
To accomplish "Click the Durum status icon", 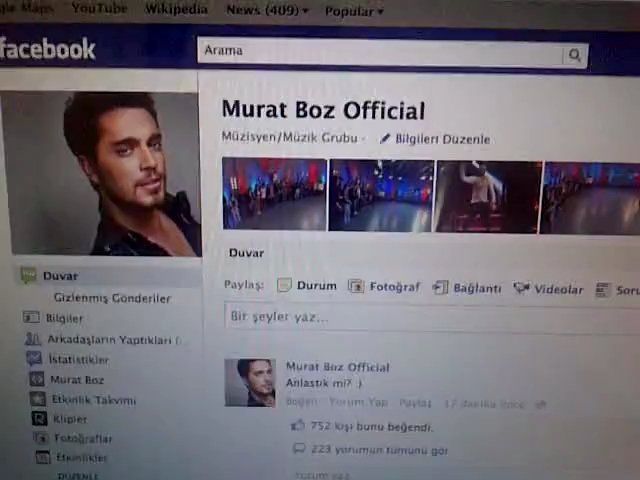I will pos(284,285).
